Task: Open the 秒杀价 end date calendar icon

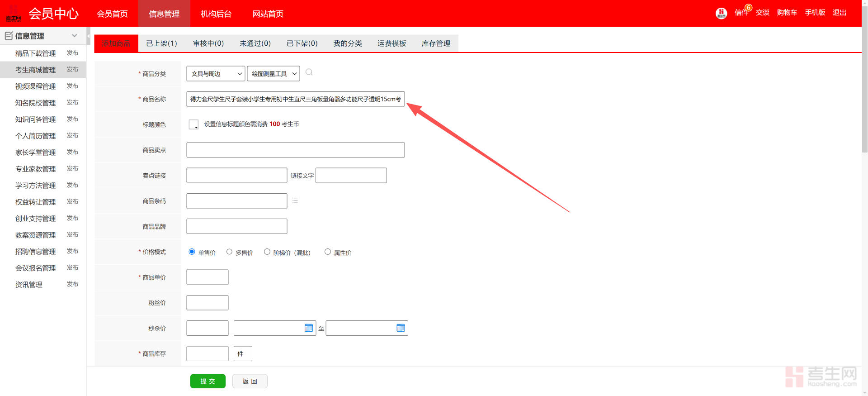Action: point(401,328)
